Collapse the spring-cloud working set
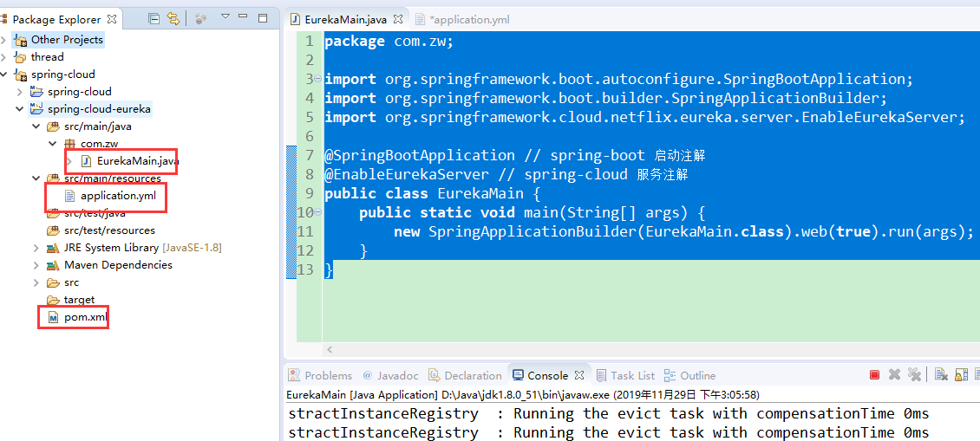This screenshot has height=441, width=980. [x=3, y=75]
